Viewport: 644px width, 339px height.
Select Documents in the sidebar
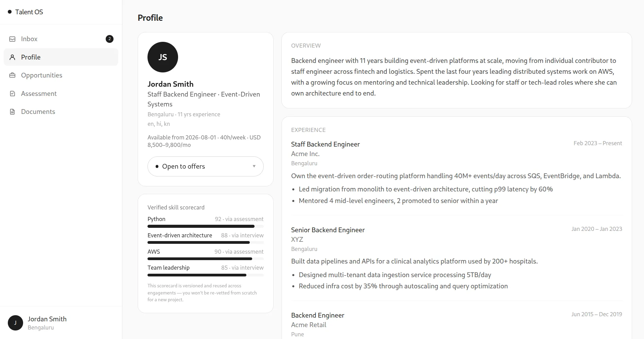click(61, 112)
